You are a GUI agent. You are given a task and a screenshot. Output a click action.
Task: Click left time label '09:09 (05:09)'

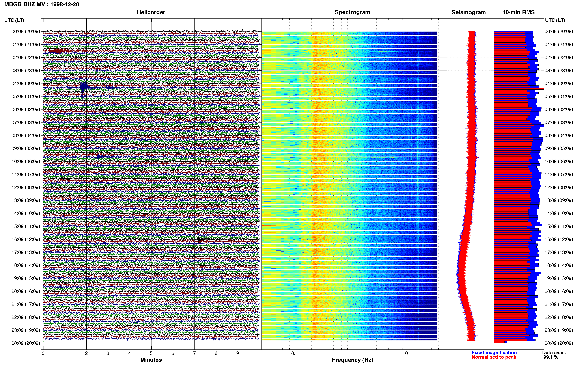click(26, 148)
